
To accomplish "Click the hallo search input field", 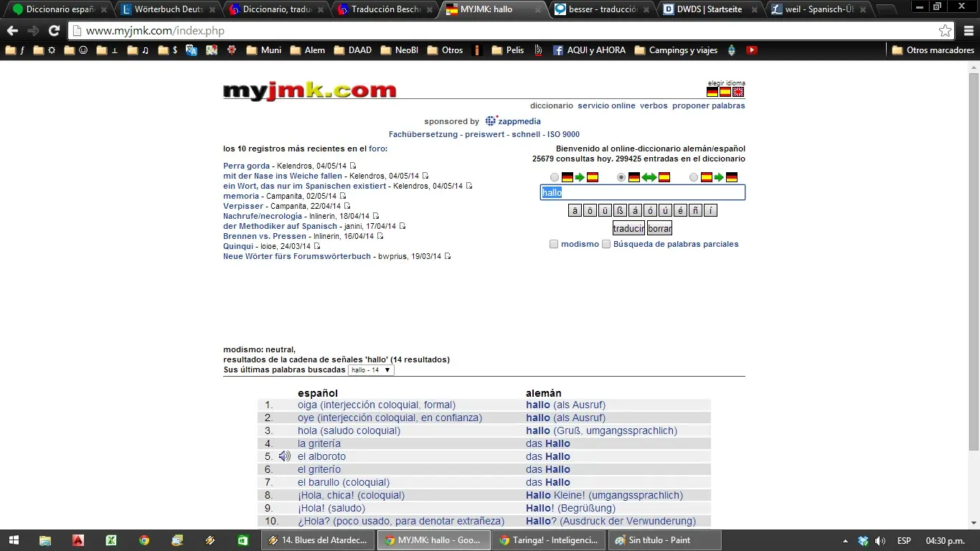I will [643, 192].
